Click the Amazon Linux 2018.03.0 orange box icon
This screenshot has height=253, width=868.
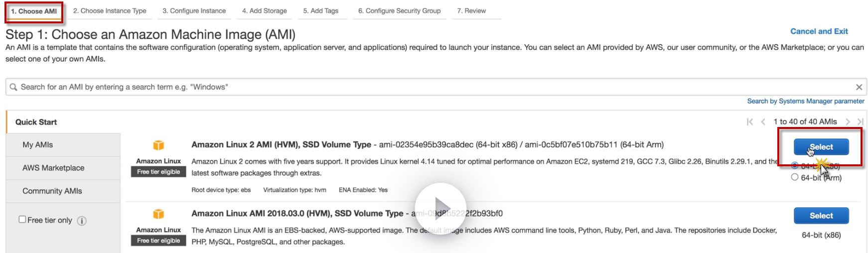coord(158,214)
